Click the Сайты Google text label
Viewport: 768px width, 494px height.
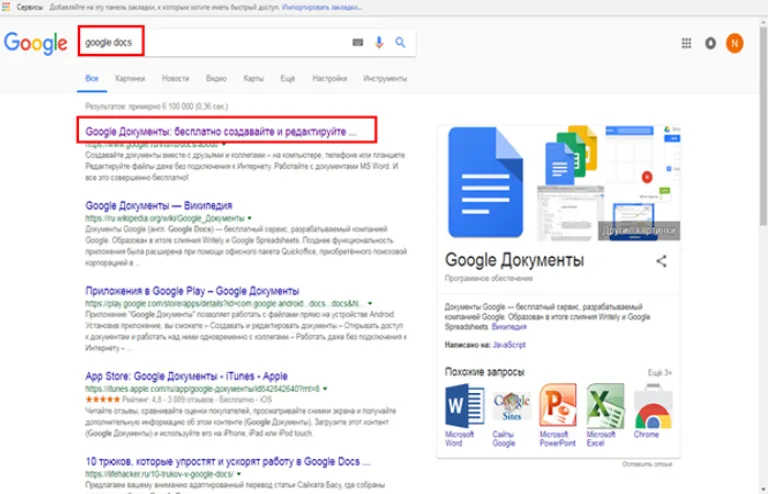(x=504, y=439)
